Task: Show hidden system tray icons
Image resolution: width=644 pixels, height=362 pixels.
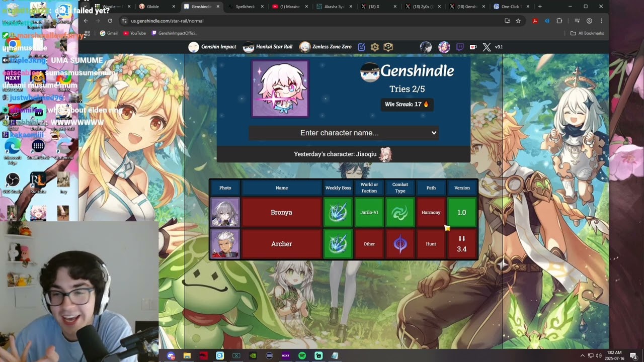Action: 583,355
